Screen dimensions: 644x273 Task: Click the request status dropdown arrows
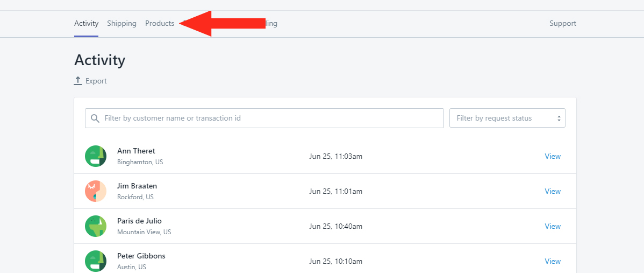tap(559, 118)
